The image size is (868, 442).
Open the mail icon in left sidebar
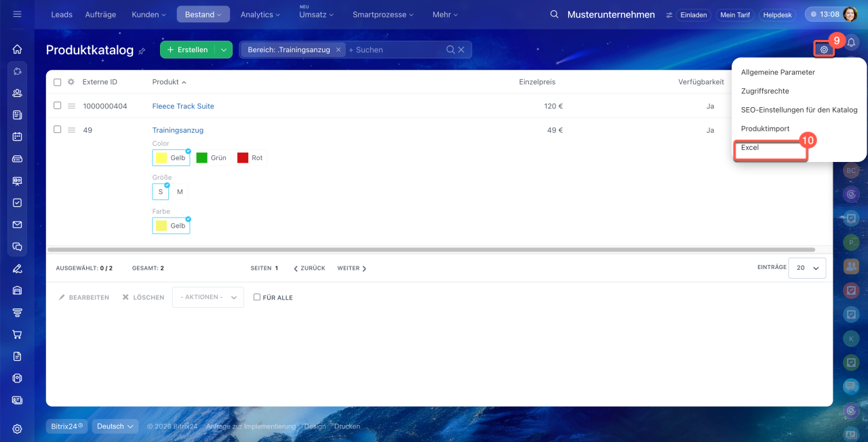point(18,224)
